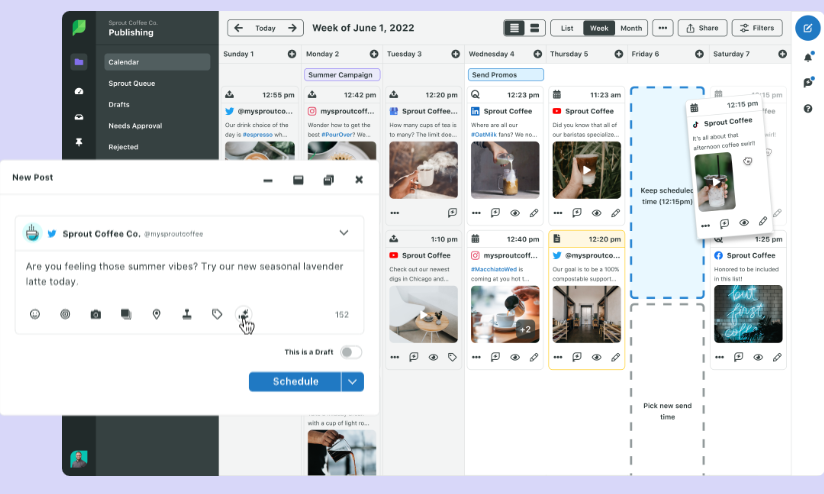Click the Sprout leaf logo

[79, 27]
